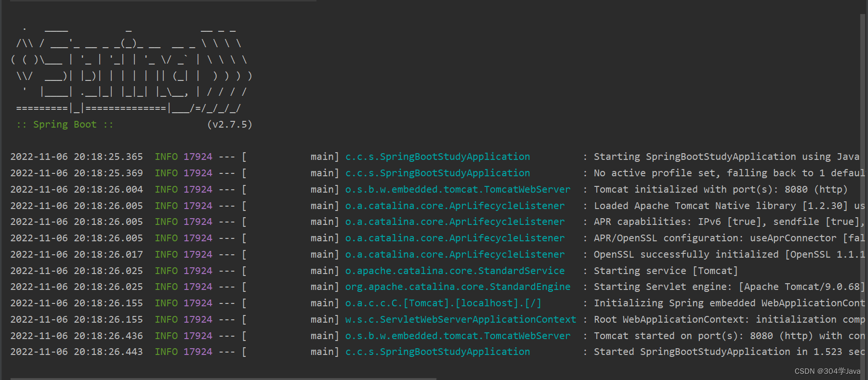868x380 pixels.
Task: Click o.apache.catalina.core.StandardService logger name
Action: click(x=455, y=271)
